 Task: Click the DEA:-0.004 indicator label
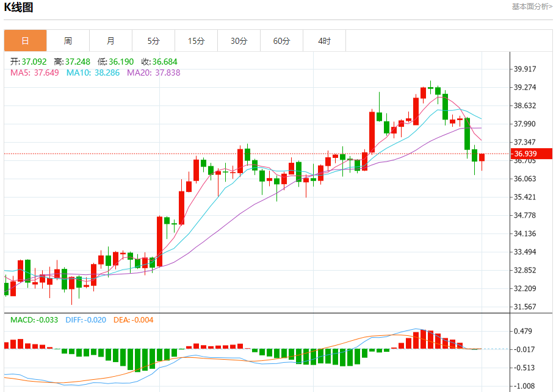pos(133,320)
